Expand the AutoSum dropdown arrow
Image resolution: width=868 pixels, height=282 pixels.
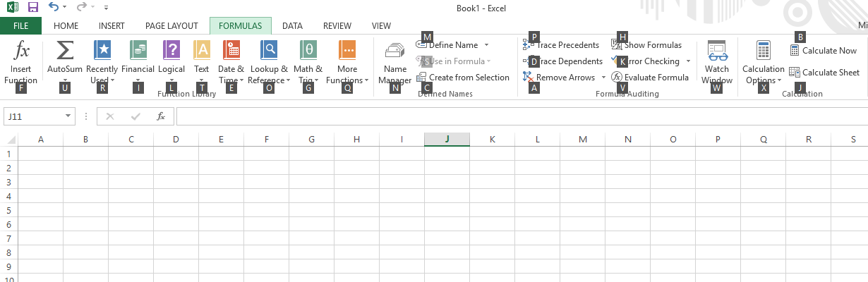click(64, 80)
